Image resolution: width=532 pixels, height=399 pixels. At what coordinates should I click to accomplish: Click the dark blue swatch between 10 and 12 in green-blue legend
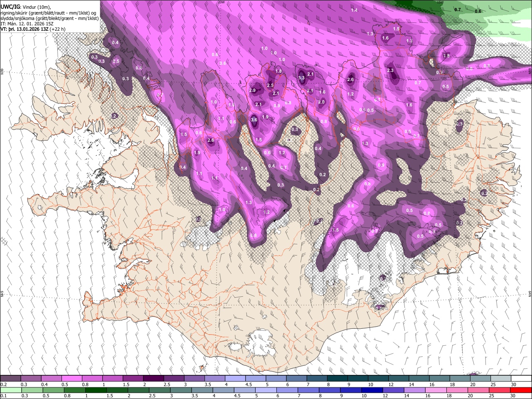[x=372, y=390]
